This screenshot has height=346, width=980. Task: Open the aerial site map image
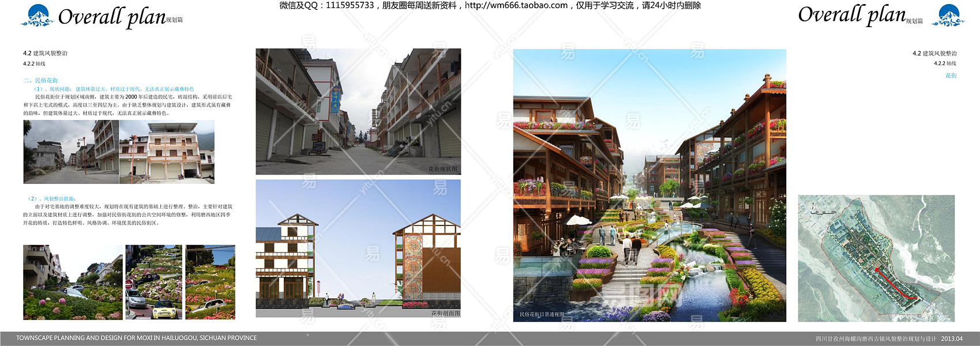point(876,258)
